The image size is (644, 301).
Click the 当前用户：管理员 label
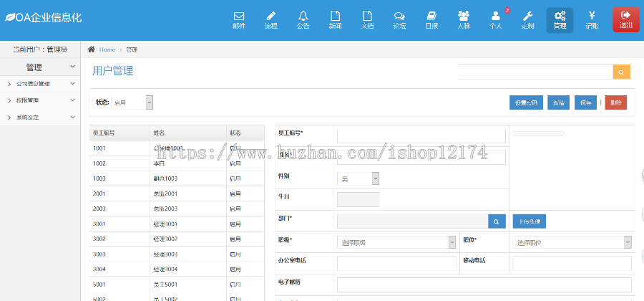coord(40,49)
